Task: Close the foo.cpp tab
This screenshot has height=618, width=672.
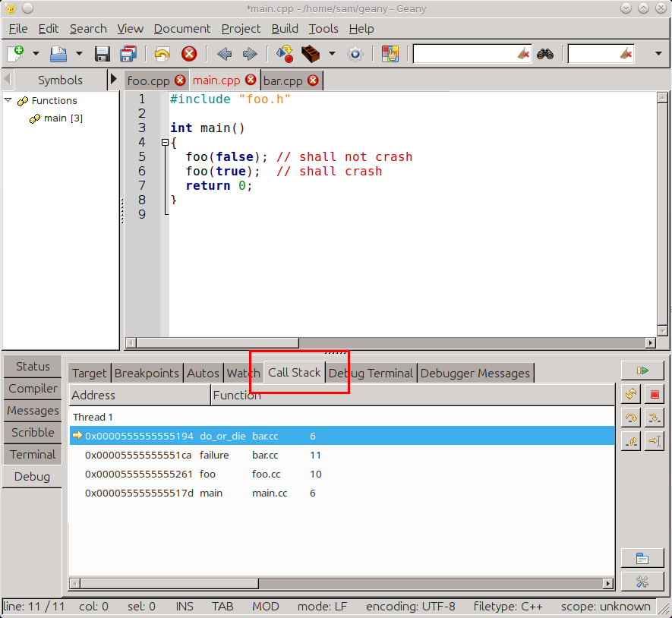Action: coord(180,80)
